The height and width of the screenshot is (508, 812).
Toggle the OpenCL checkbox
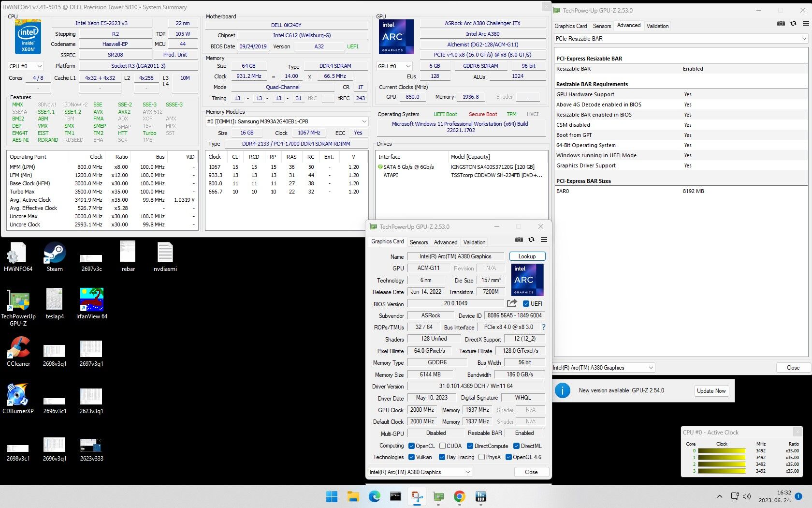point(411,446)
